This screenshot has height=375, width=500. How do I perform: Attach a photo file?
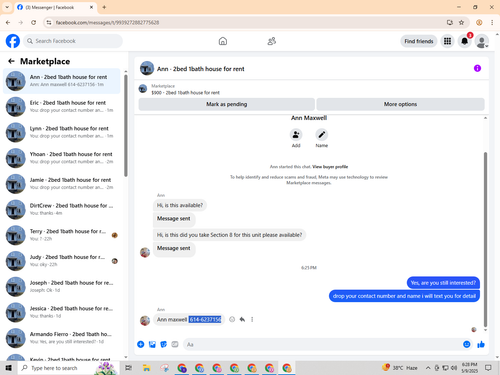pos(152,344)
